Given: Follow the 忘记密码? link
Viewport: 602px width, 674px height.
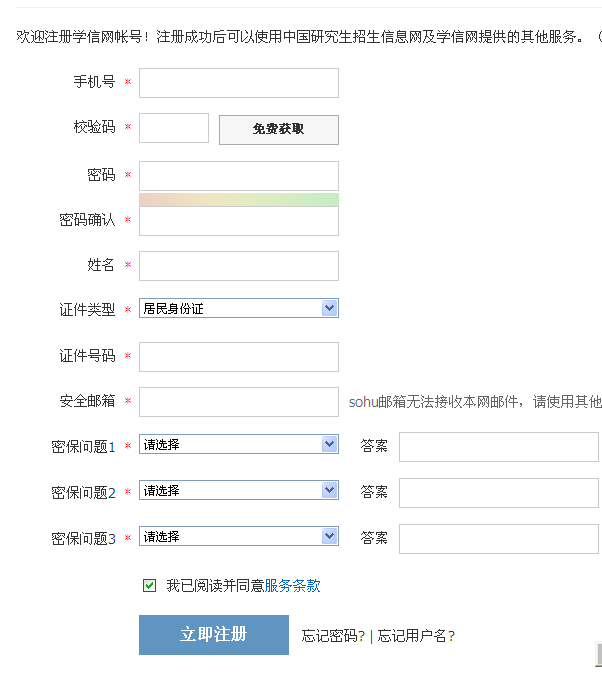Looking at the screenshot, I should click(x=333, y=636).
